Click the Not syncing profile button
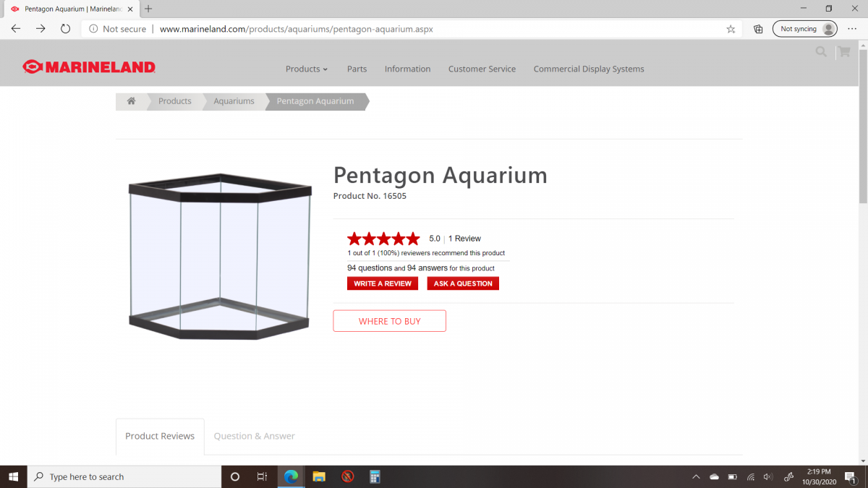 coord(805,29)
